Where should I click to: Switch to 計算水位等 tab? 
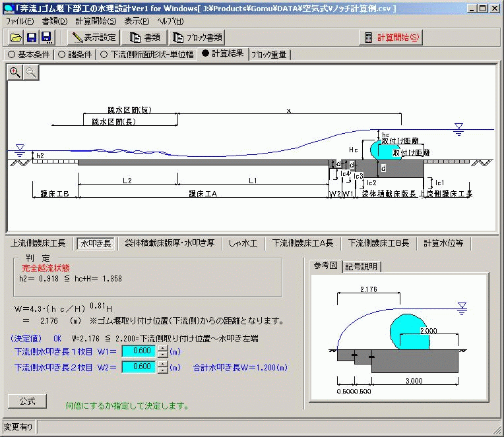coord(443,243)
